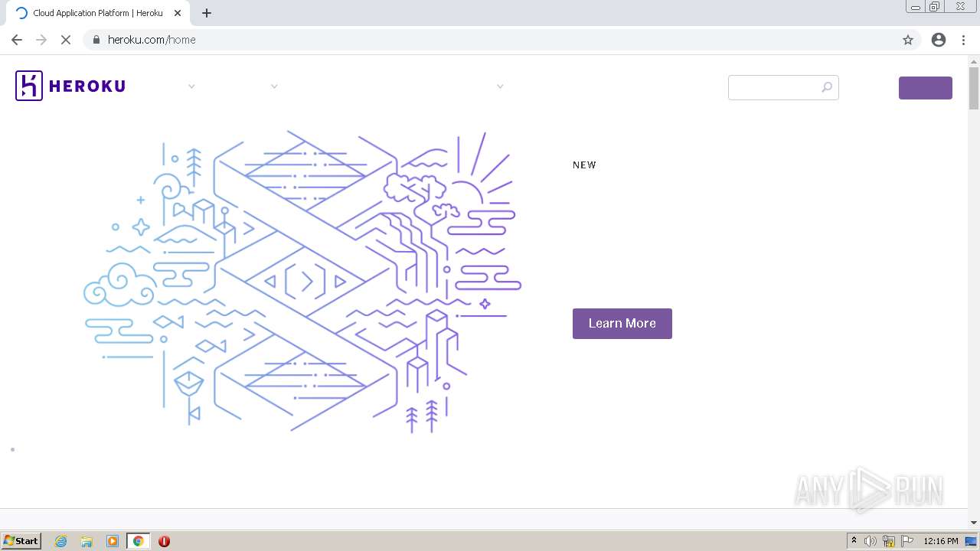Select the Cloud Application Platform tab
This screenshot has width=980, height=551.
pos(98,13)
